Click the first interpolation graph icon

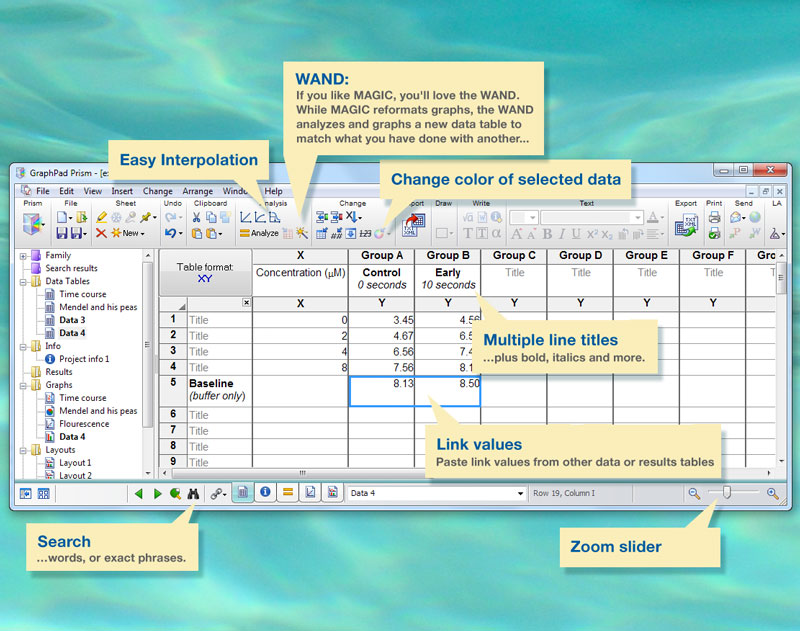pos(245,217)
